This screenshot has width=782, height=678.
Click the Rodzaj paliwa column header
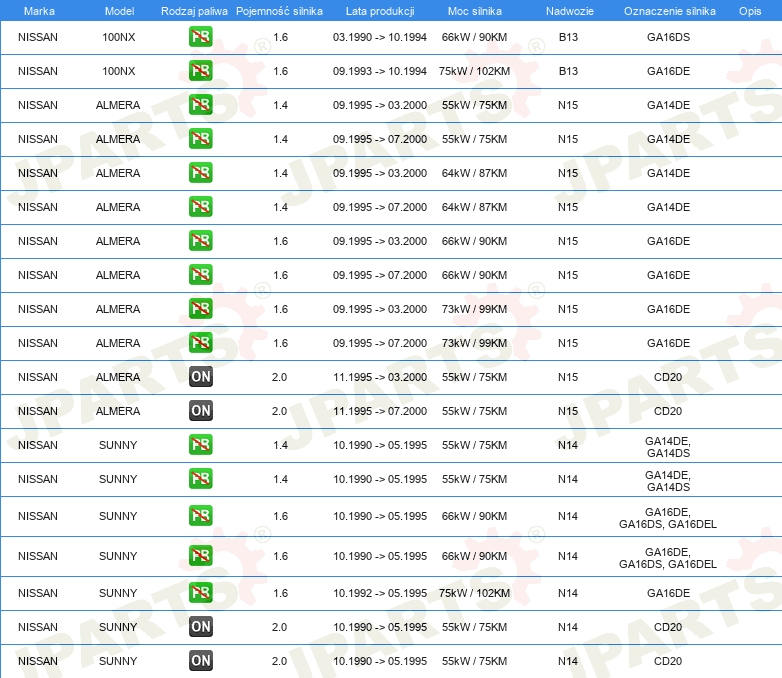click(x=194, y=11)
